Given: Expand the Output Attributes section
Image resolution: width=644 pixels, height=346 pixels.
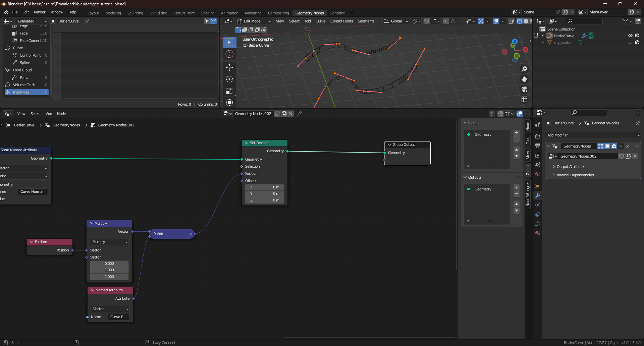Looking at the screenshot, I should tap(571, 167).
